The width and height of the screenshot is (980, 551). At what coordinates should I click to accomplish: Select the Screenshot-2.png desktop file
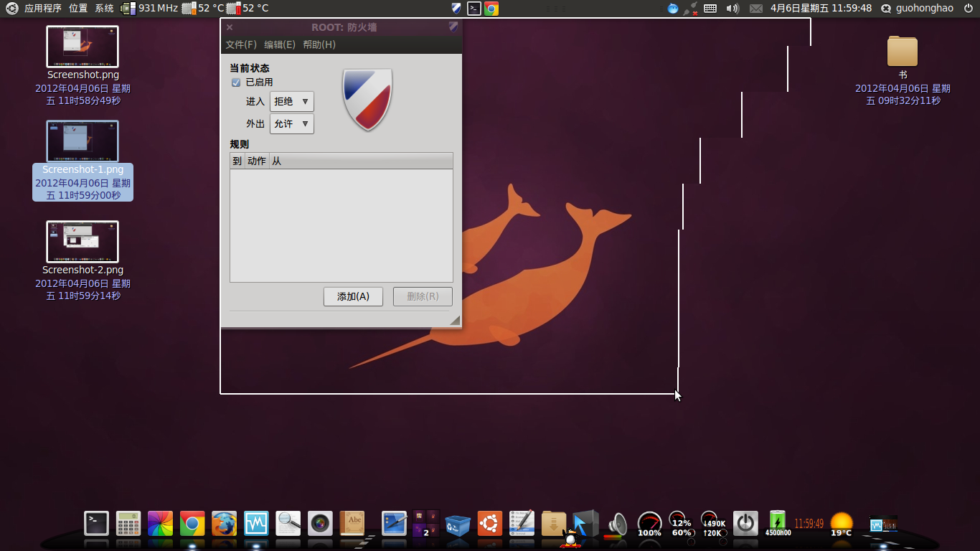click(83, 261)
